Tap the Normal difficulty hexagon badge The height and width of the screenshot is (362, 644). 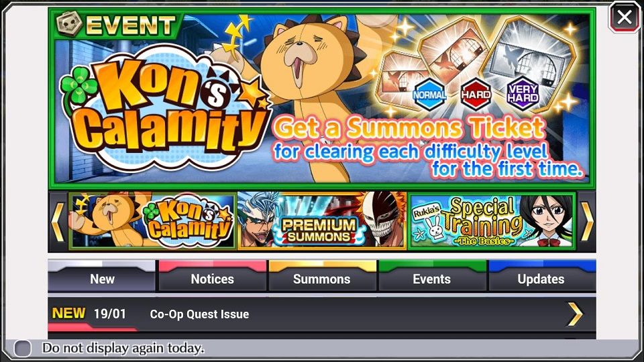click(429, 95)
